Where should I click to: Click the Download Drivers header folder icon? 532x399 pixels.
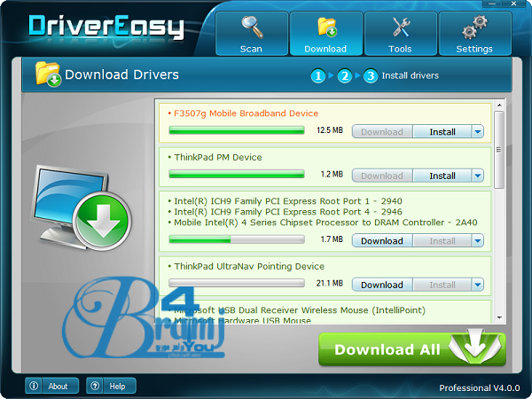[48, 74]
